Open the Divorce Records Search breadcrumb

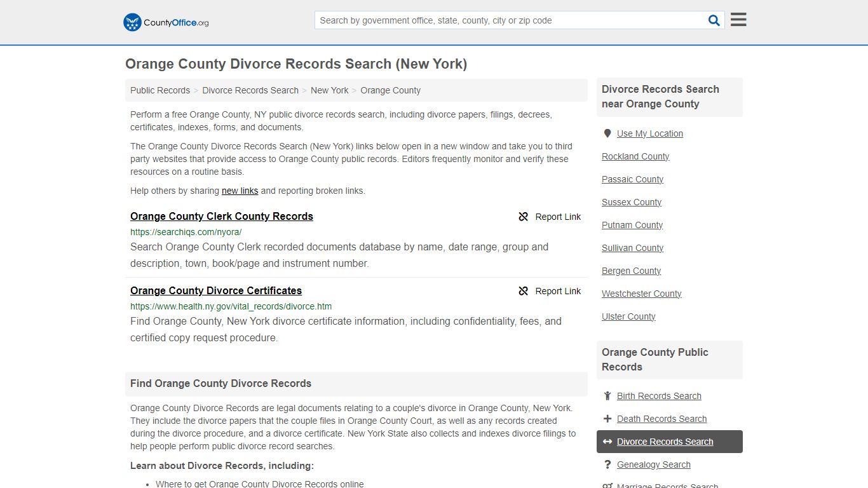pos(250,90)
